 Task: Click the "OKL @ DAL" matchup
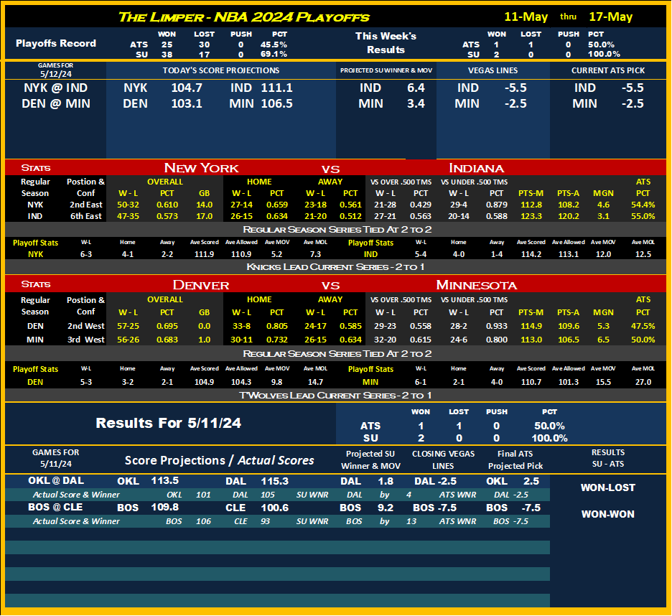[56, 481]
